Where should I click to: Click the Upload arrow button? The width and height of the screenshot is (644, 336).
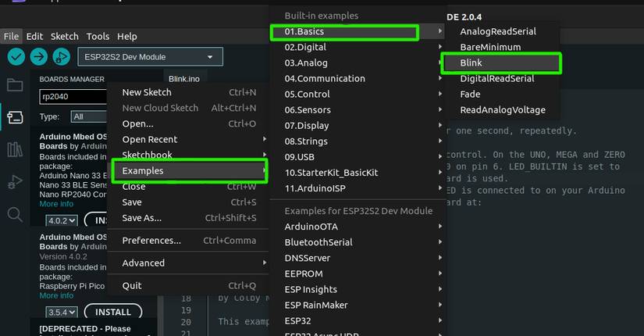pyautogui.click(x=38, y=57)
